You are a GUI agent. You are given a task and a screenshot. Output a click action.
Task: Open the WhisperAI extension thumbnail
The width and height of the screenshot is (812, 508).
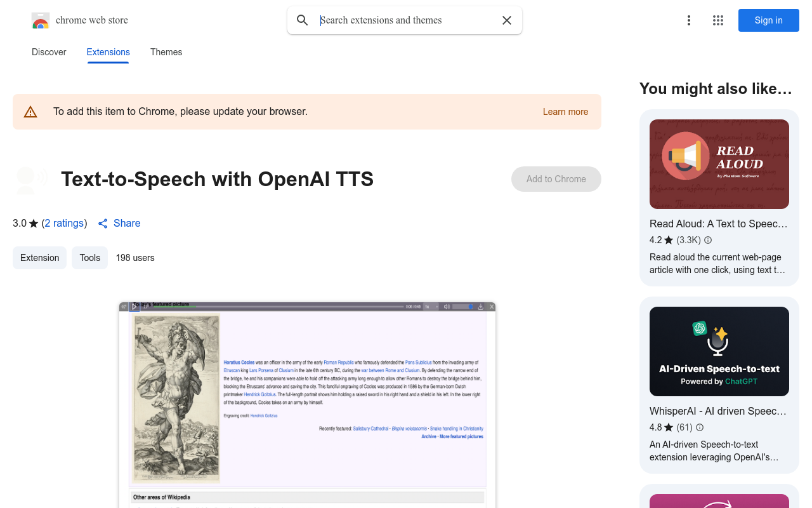tap(719, 352)
